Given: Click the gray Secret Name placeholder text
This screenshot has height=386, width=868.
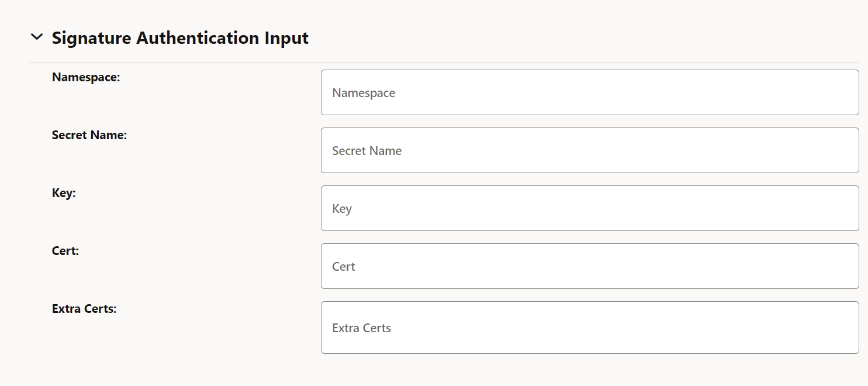Looking at the screenshot, I should [366, 151].
